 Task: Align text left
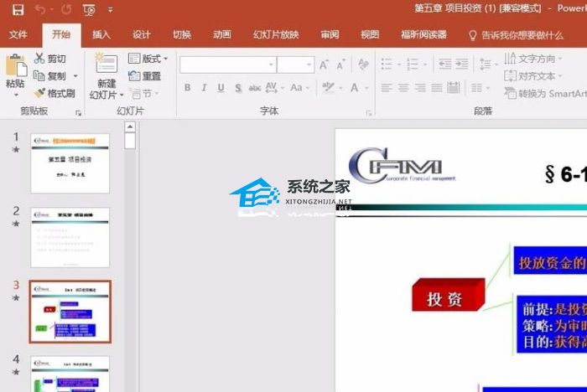click(387, 88)
